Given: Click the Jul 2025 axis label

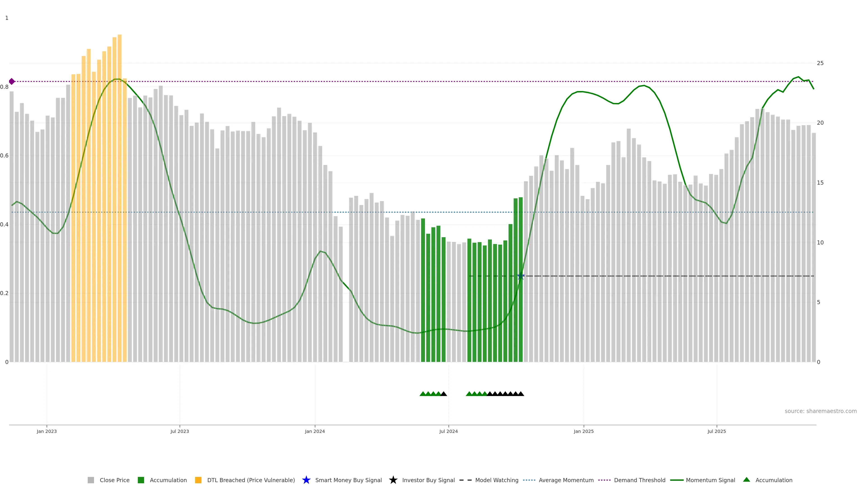Looking at the screenshot, I should point(717,431).
